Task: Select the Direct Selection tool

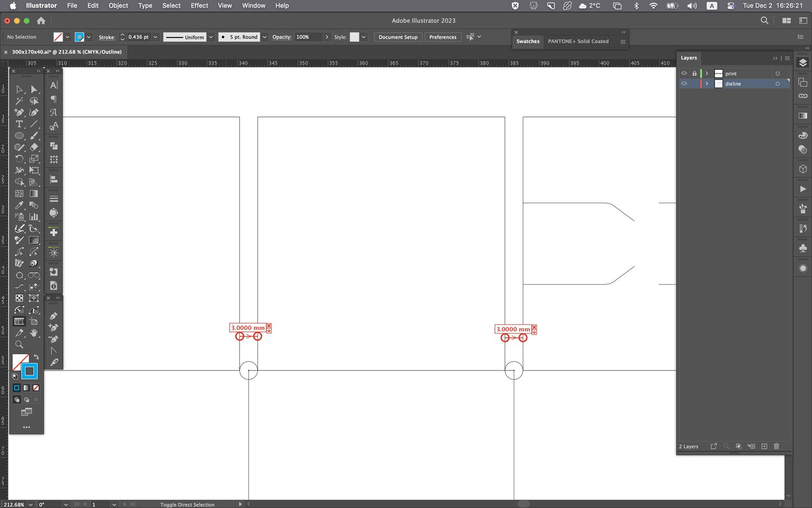Action: click(x=34, y=89)
